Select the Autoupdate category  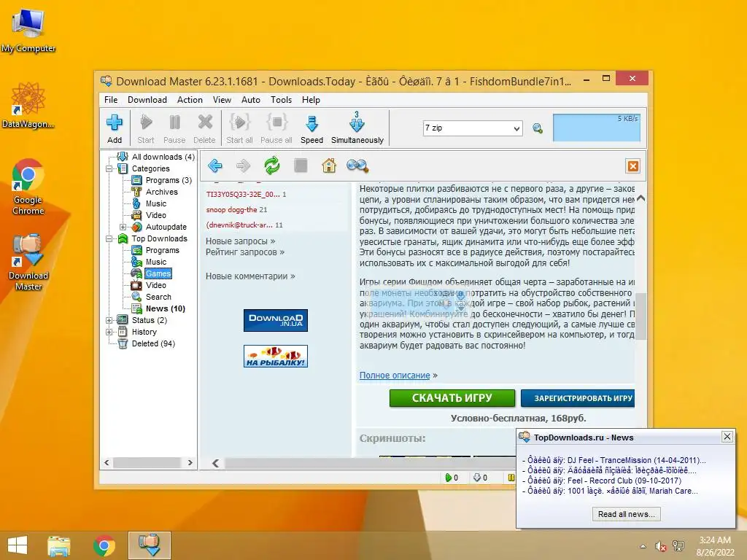[x=166, y=227]
